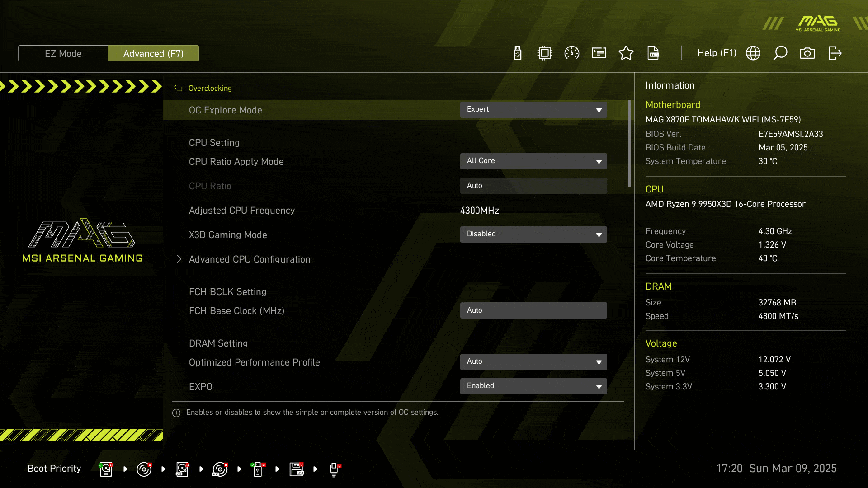Image resolution: width=868 pixels, height=488 pixels.
Task: Click Core Temperature value 43 °C
Action: coord(768,258)
